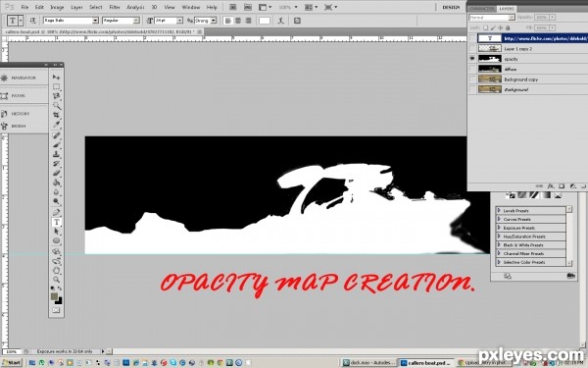Open the font family dropdown
This screenshot has height=368, width=588.
(95, 21)
